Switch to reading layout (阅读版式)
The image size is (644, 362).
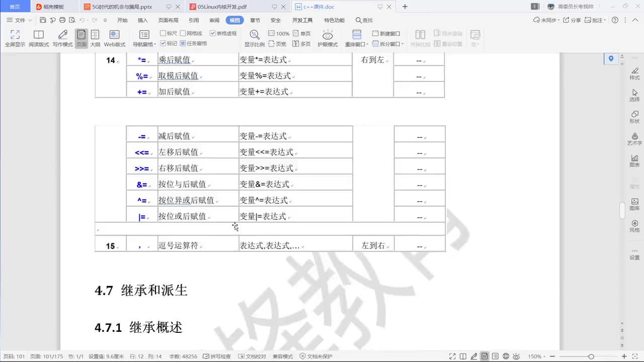pos(39,38)
